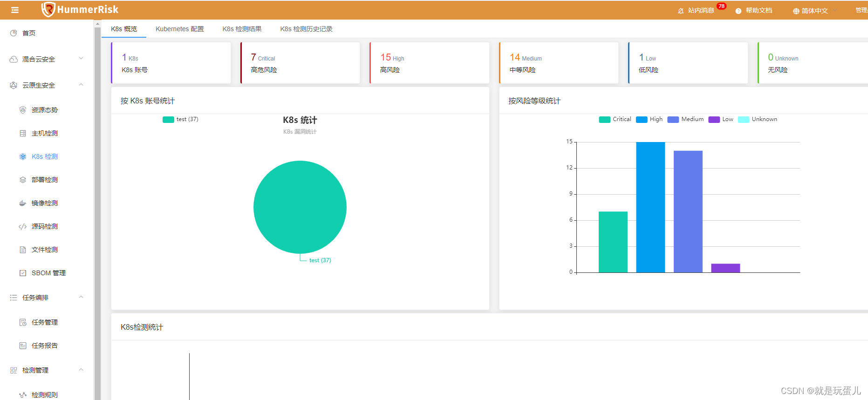Toggle the test (37) pie legend
This screenshot has height=400, width=868.
[x=180, y=119]
